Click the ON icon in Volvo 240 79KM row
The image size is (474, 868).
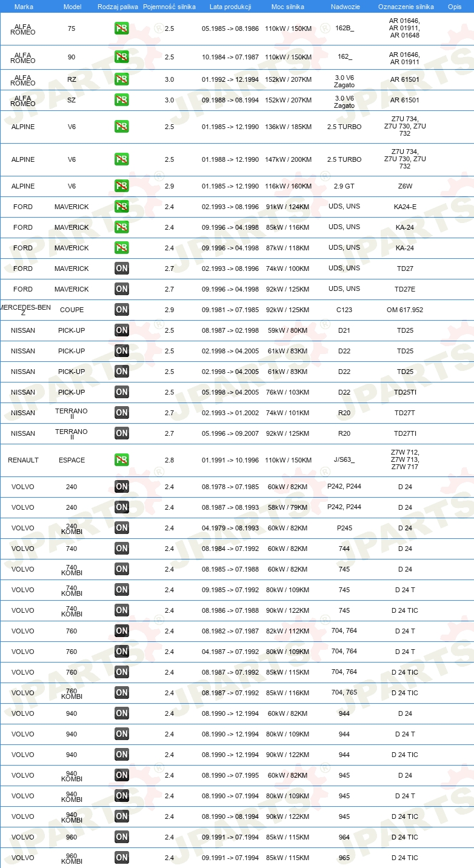coord(121,507)
